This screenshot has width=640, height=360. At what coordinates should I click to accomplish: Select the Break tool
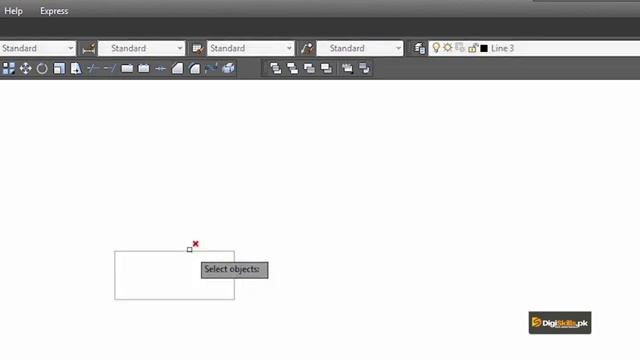click(144, 68)
